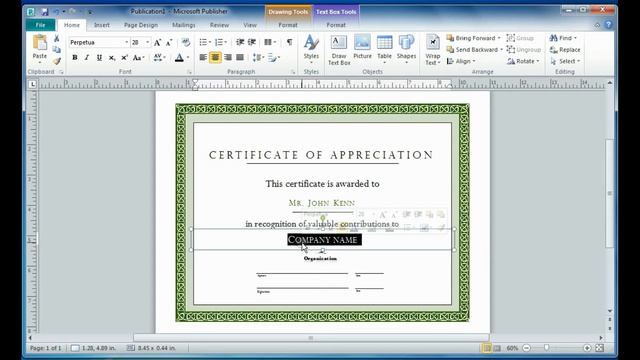Click Grow Font icon

[158, 42]
